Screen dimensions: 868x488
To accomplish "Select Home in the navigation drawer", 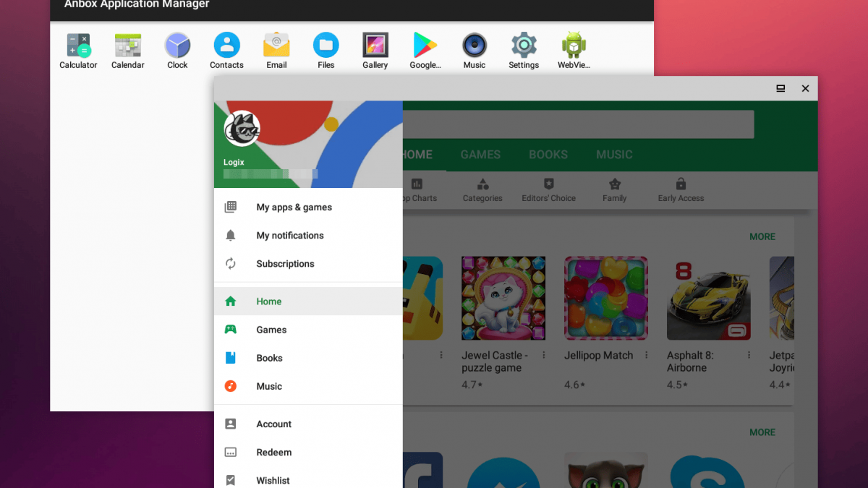I will click(x=308, y=301).
